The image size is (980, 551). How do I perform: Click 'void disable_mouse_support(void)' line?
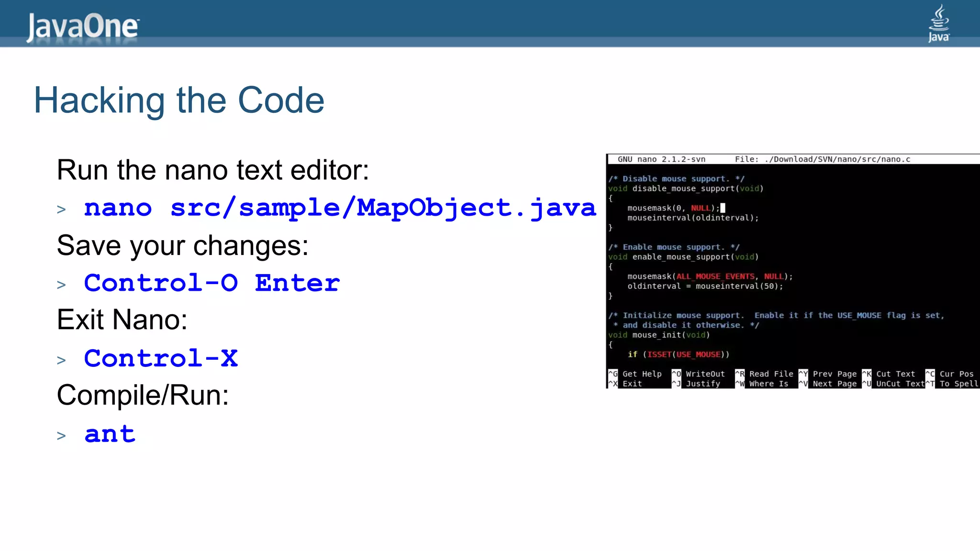point(686,188)
